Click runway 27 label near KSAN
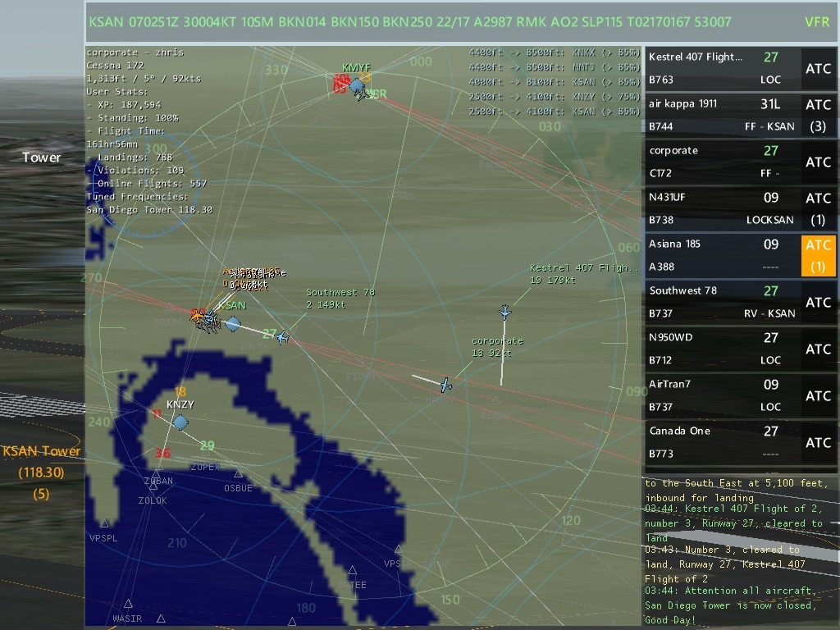This screenshot has width=840, height=630. pos(269,334)
